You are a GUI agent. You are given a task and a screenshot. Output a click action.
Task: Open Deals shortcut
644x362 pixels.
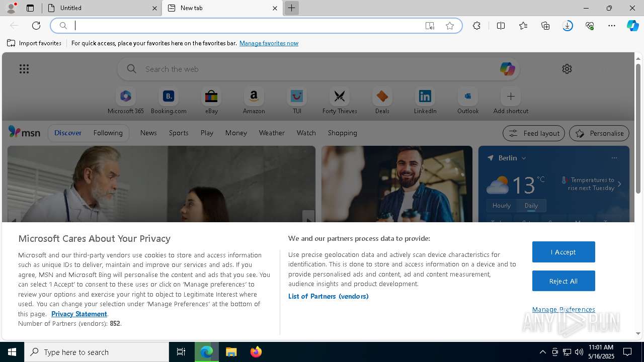coord(382,101)
